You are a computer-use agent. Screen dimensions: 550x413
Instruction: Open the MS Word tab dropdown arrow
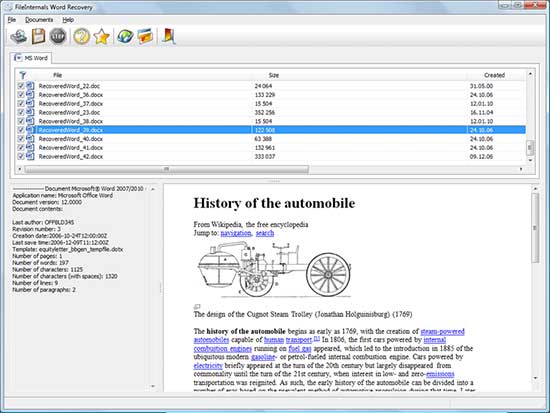18,58
